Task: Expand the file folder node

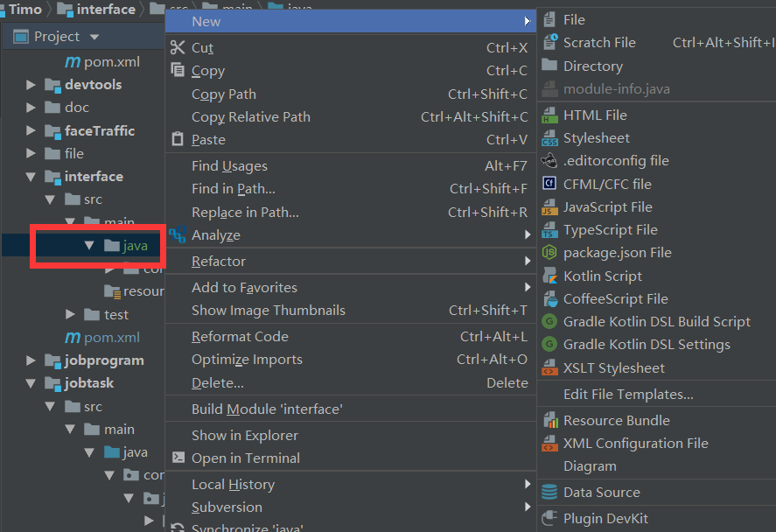Action: coord(31,153)
